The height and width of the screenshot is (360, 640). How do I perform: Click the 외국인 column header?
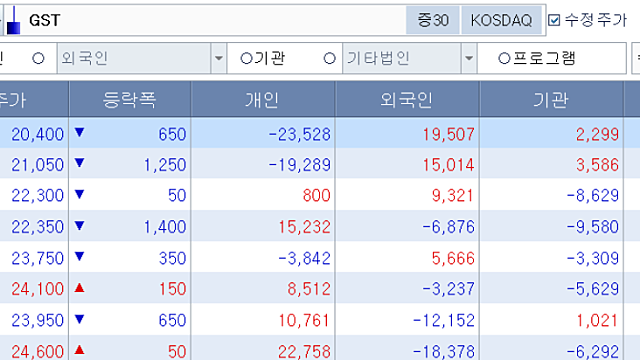point(407,99)
